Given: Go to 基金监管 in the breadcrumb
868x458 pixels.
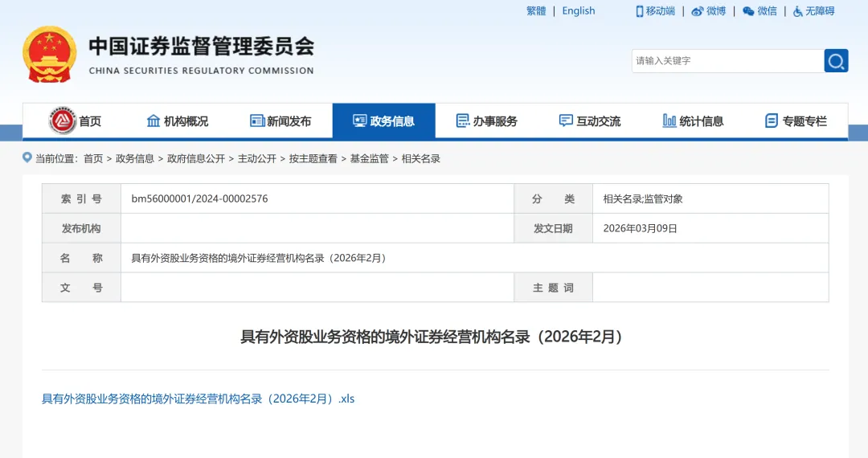Looking at the screenshot, I should coord(369,159).
